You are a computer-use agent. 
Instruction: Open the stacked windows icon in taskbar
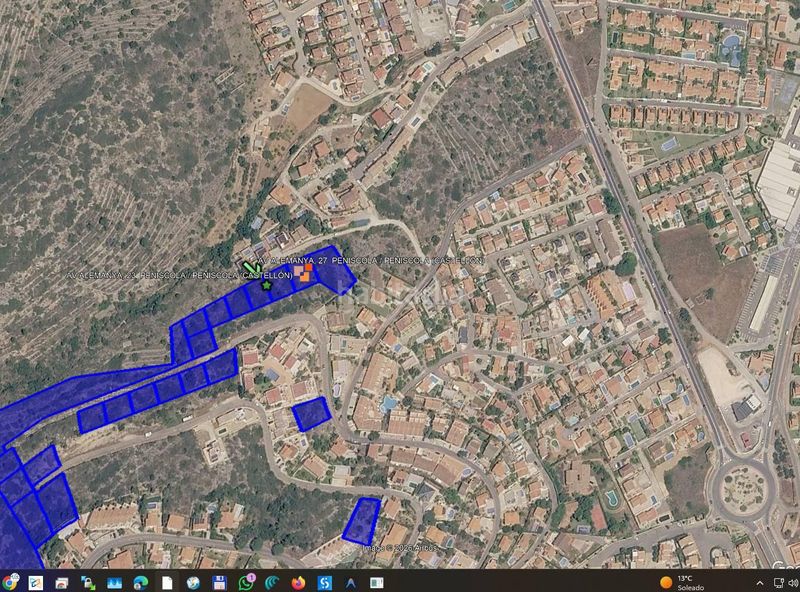tap(62, 582)
